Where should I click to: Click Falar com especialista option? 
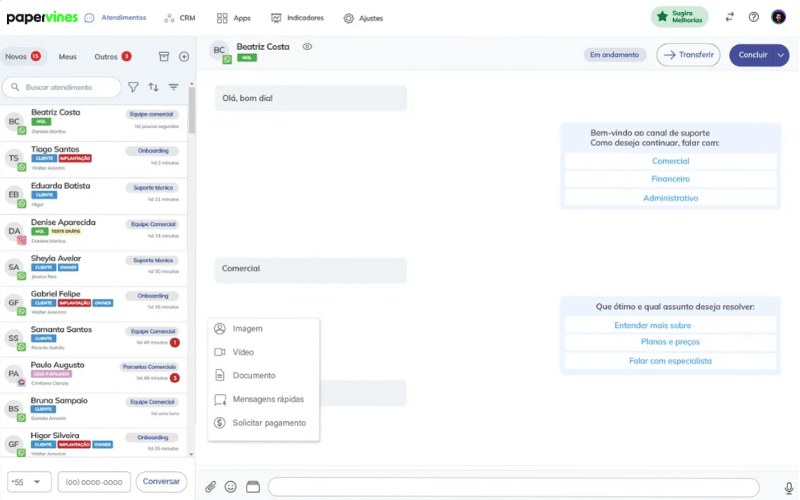point(670,361)
